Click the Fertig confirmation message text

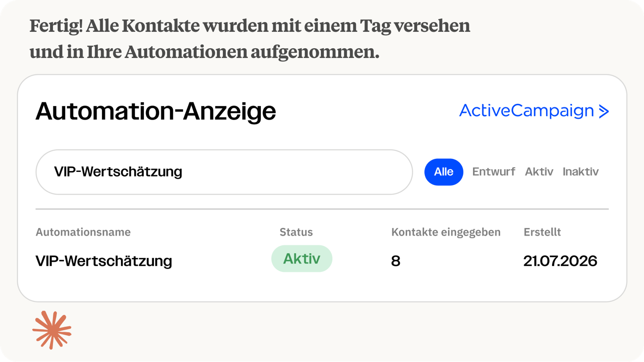point(250,39)
